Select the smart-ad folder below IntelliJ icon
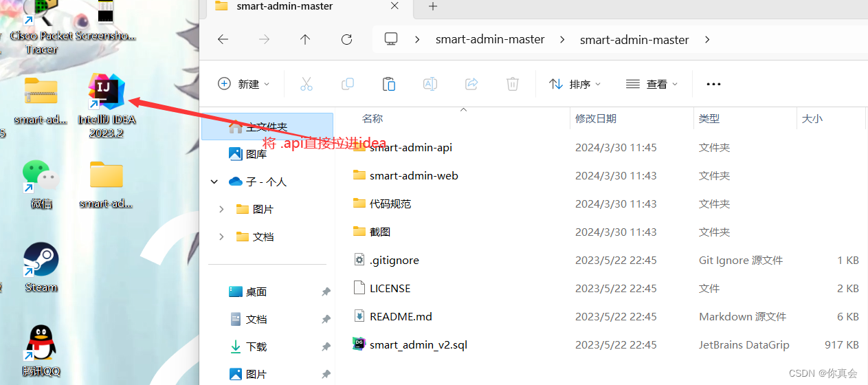868x385 pixels. coord(107,184)
